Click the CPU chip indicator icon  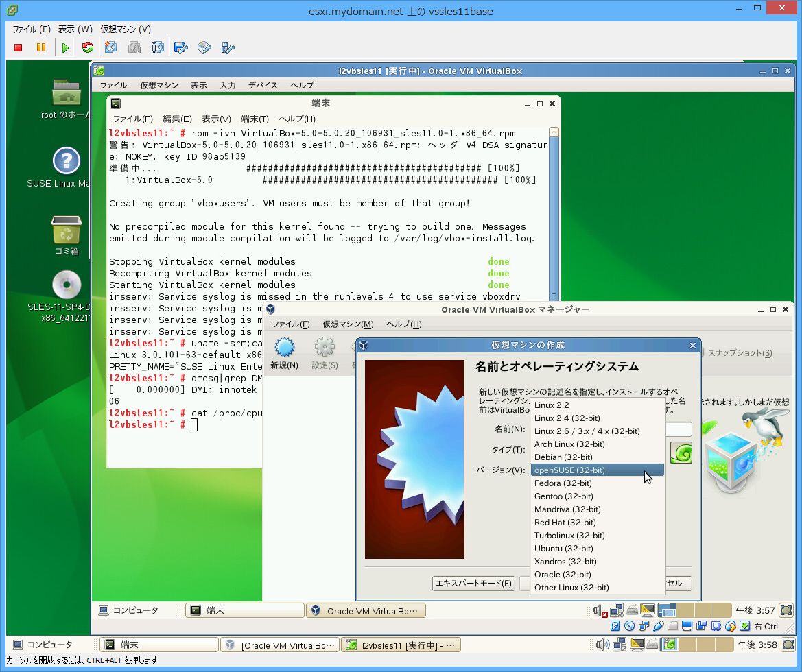point(716,626)
